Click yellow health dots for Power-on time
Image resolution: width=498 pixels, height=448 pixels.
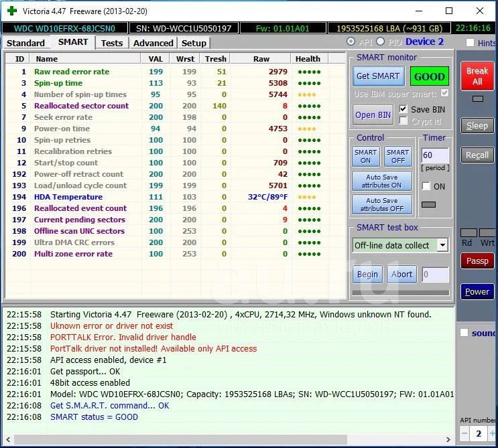(x=307, y=129)
